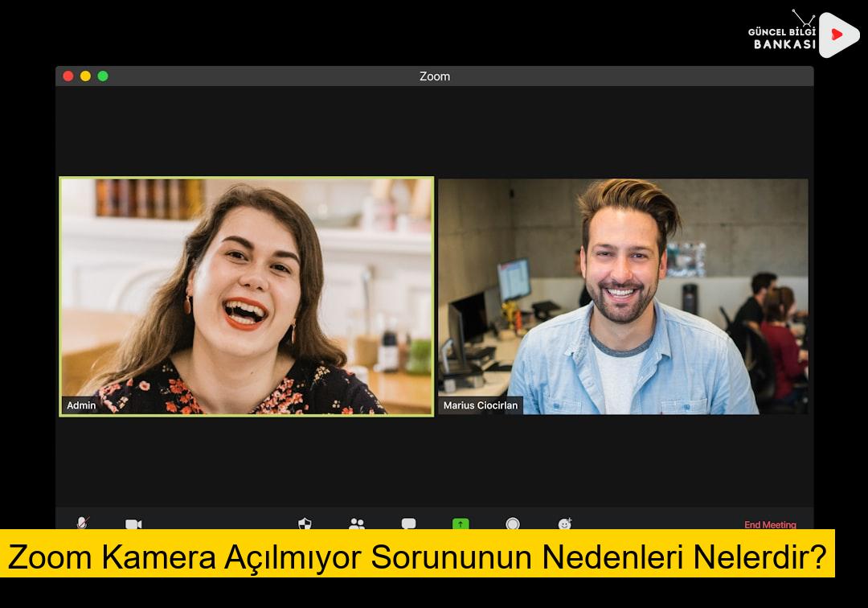
Task: Open the Participants icon
Action: 357,524
